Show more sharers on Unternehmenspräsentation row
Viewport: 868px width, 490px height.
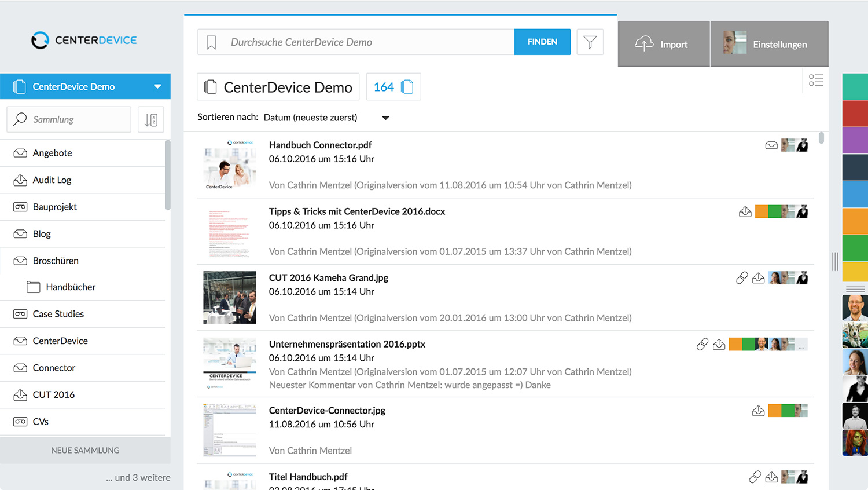click(x=801, y=345)
